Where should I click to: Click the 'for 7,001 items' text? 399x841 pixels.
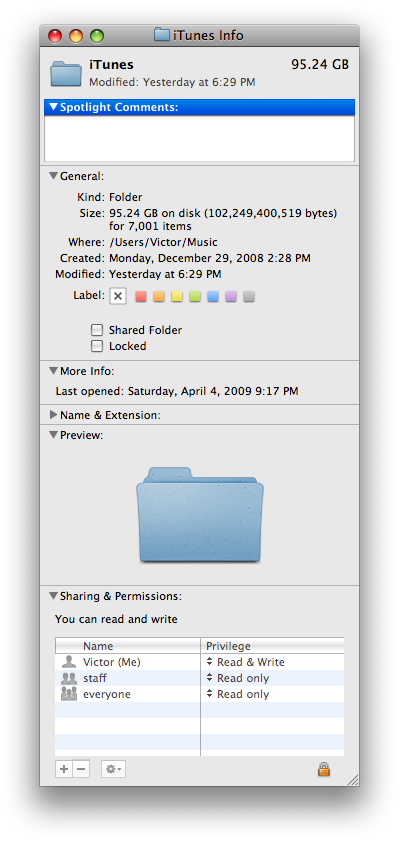click(150, 226)
